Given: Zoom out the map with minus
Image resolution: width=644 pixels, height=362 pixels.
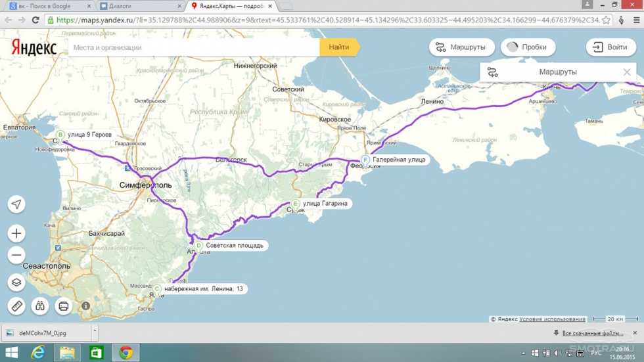Looking at the screenshot, I should coord(16,255).
